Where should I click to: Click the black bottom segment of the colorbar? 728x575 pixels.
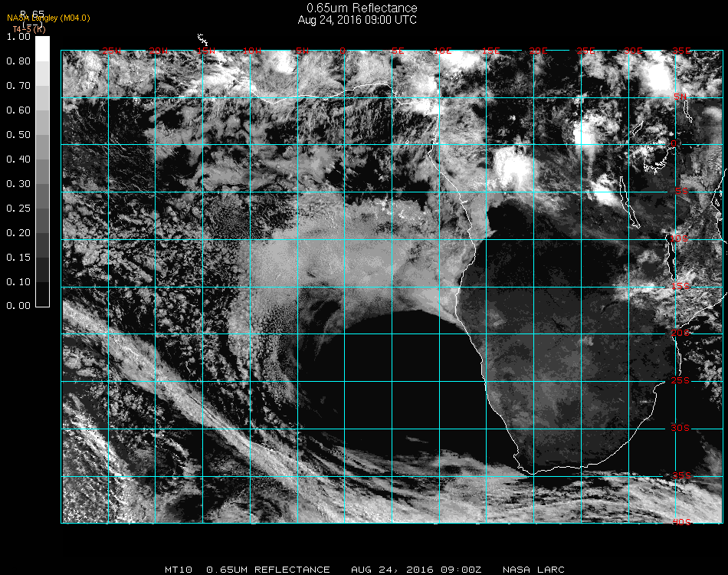[42, 294]
